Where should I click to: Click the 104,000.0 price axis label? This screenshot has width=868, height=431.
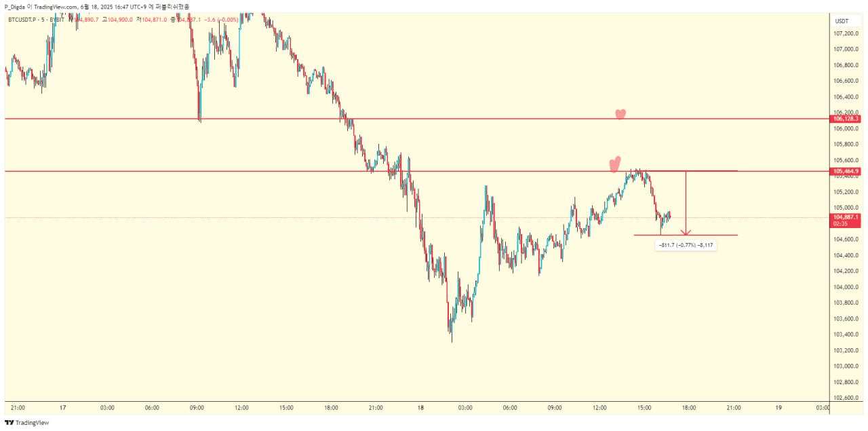[x=846, y=286]
